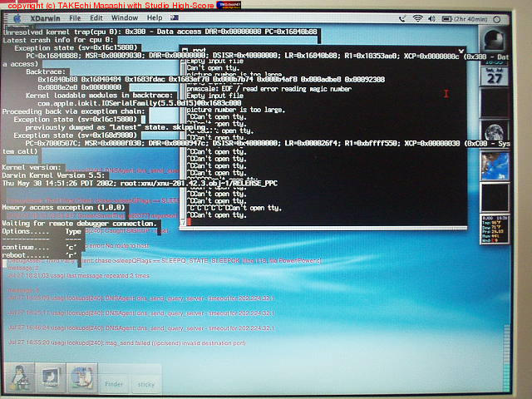Viewport: 532px width, 399px height.
Task: Open the Window menu
Action: click(x=125, y=17)
